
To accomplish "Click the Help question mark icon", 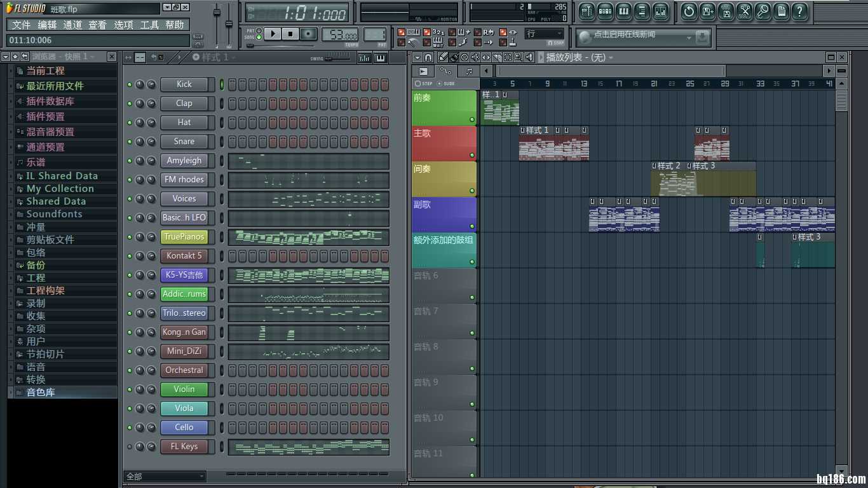I will pyautogui.click(x=800, y=11).
